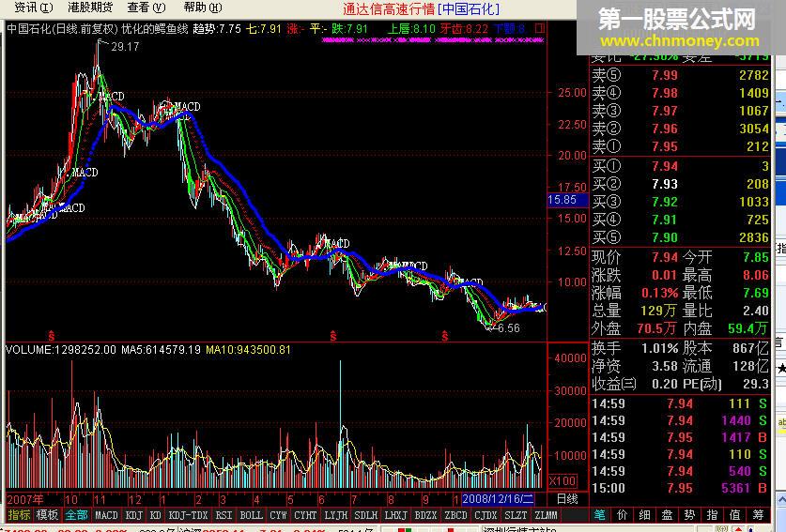Click the 通达信高速行情 title text
786x532 pixels.
click(389, 9)
